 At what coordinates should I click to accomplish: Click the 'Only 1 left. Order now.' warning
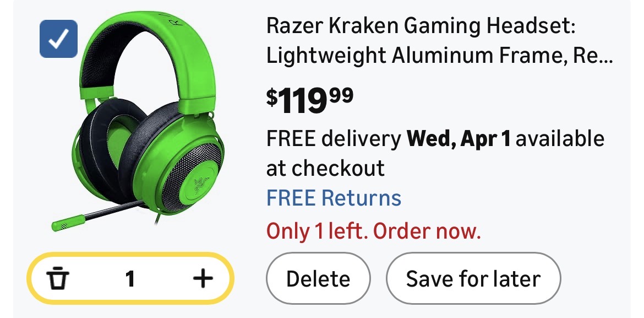point(373,231)
